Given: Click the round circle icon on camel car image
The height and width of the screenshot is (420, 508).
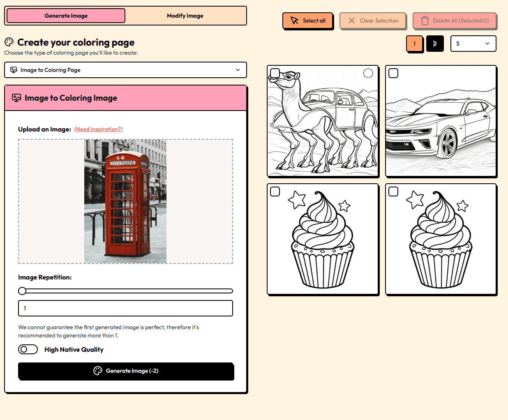Looking at the screenshot, I should [x=368, y=73].
